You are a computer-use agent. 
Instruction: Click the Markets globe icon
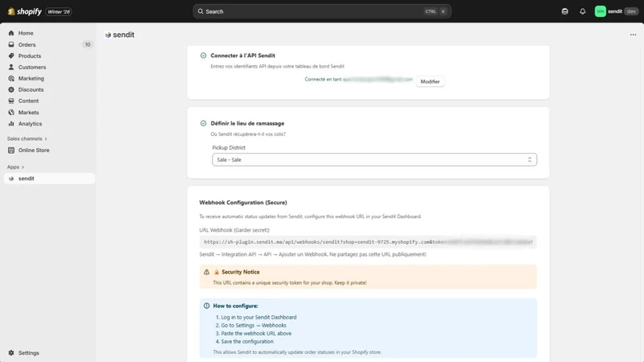(11, 112)
